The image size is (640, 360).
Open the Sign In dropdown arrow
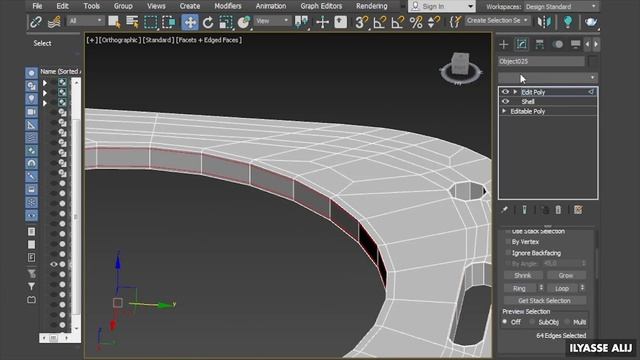470,7
